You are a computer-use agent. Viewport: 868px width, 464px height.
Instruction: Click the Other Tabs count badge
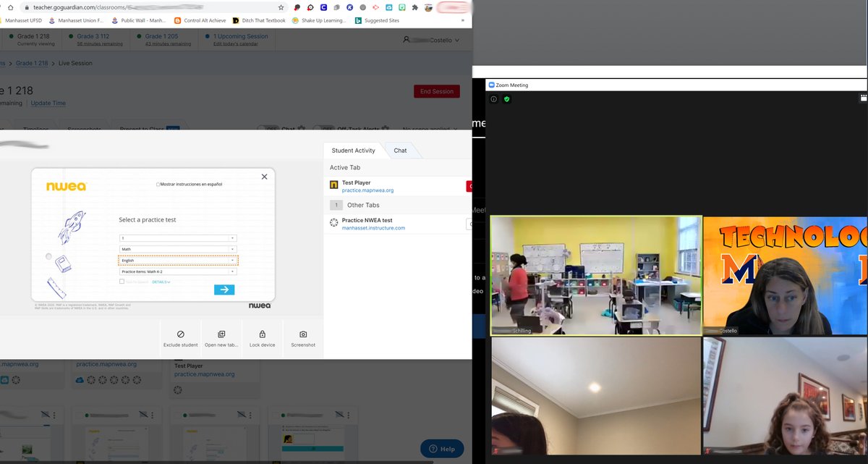pos(335,205)
